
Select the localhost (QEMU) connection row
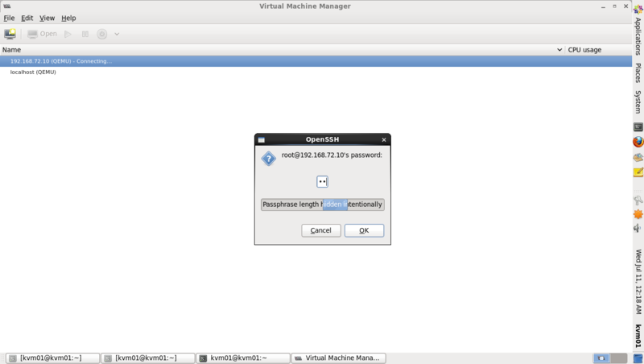[316, 72]
